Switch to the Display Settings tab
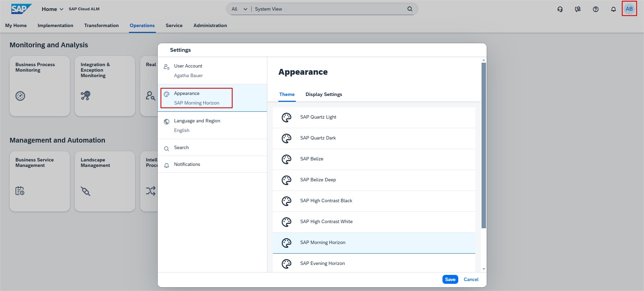 [x=324, y=95]
